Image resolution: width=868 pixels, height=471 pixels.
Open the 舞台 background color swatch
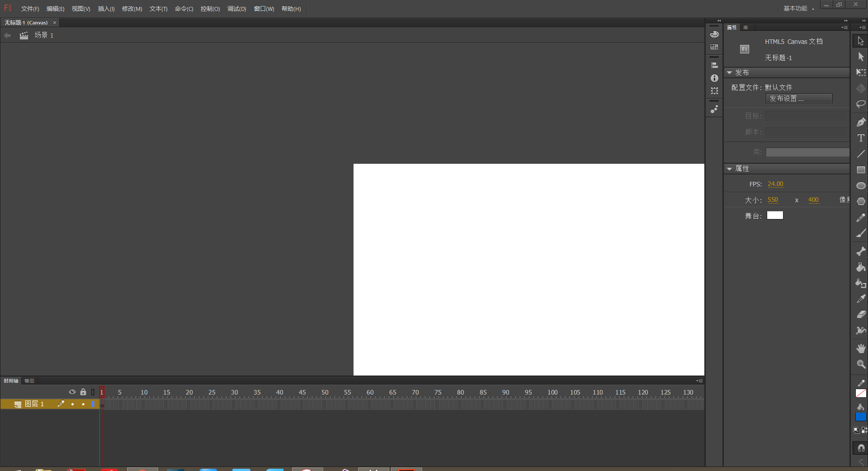pyautogui.click(x=774, y=215)
